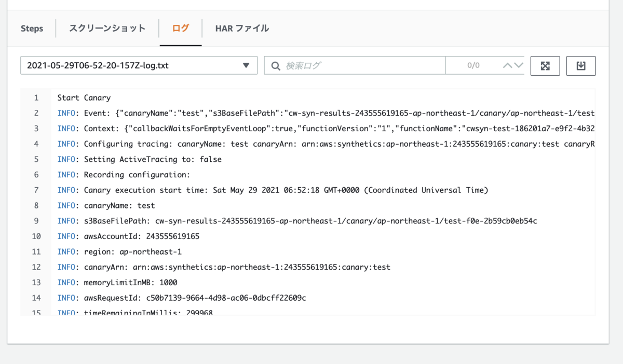The height and width of the screenshot is (364, 623).
Task: Select the awsRequestId log line
Action: (x=182, y=298)
